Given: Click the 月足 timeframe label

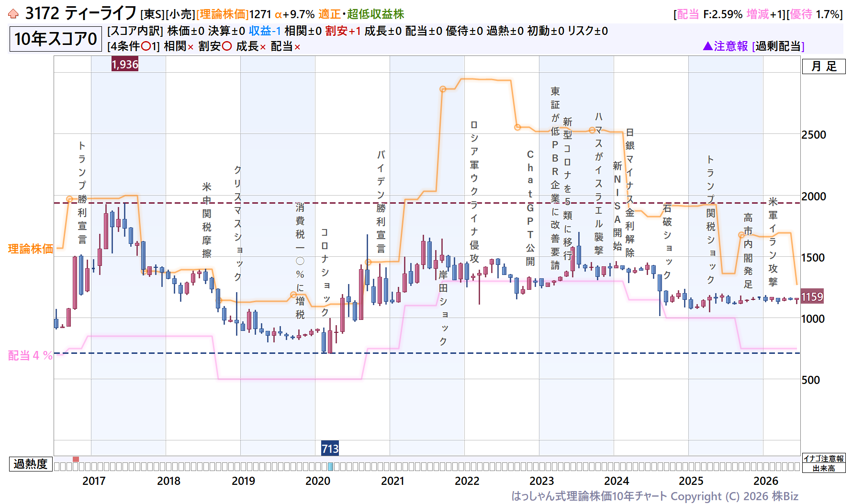Looking at the screenshot, I should coord(824,66).
